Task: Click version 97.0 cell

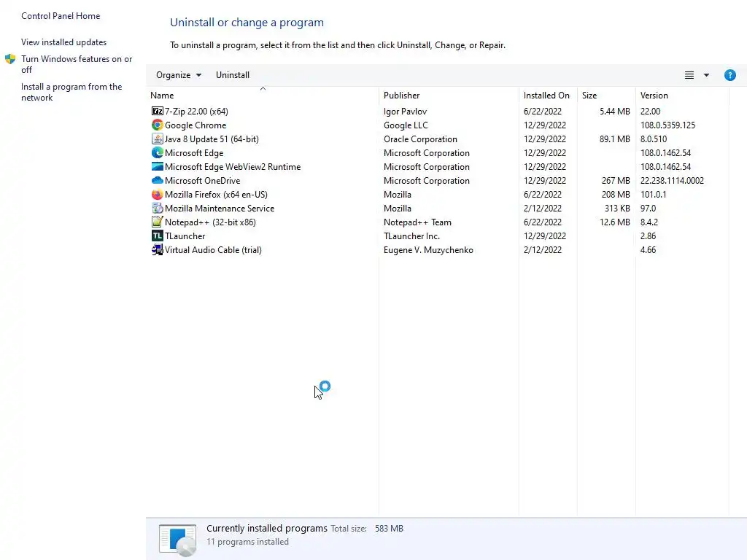Action: (648, 208)
